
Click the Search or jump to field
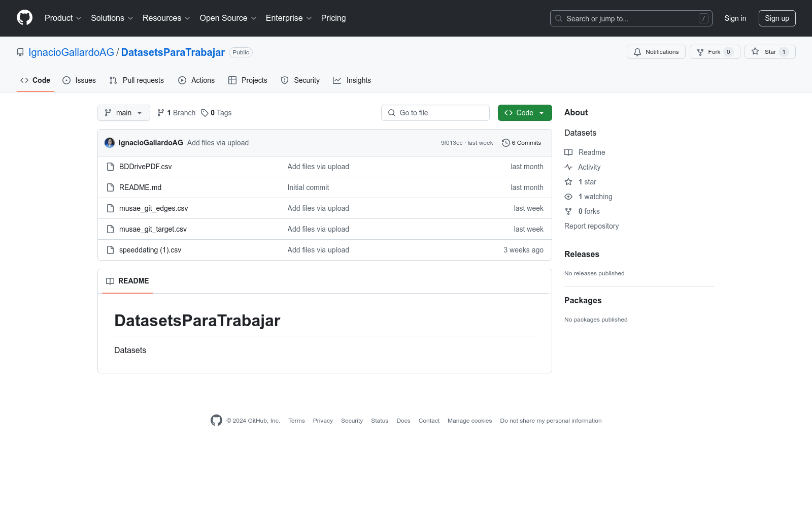pos(631,18)
